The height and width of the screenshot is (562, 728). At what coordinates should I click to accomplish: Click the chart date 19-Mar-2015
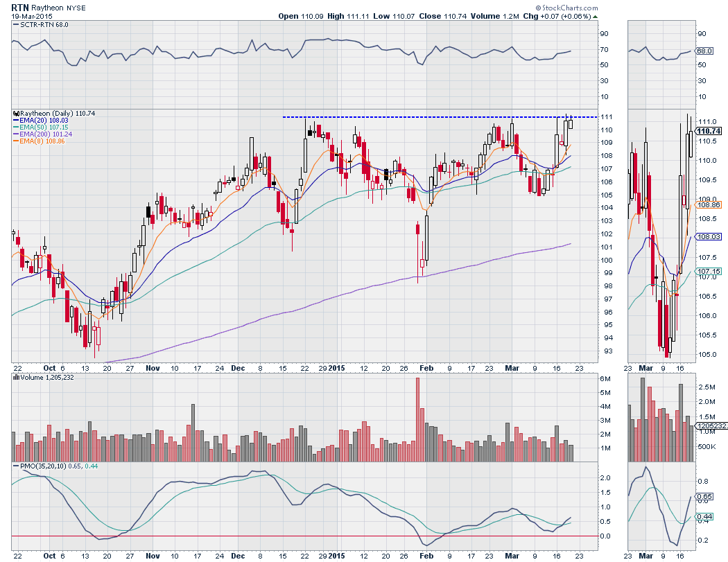32,16
